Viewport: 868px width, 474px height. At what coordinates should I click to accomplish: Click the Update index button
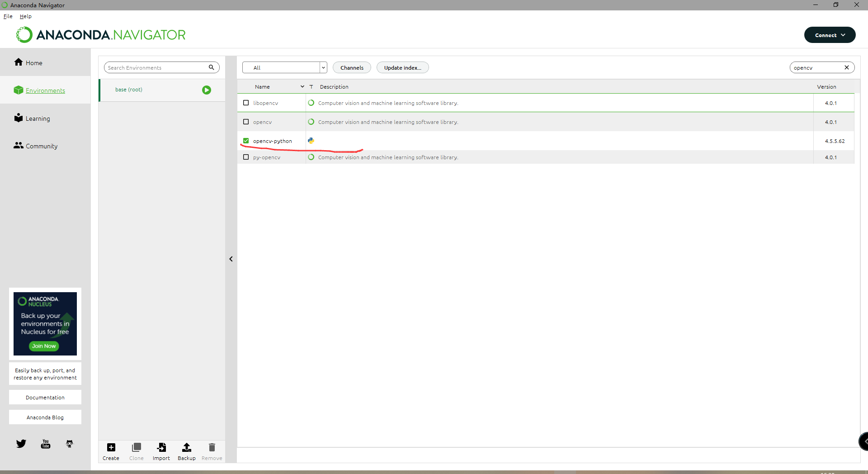pos(402,67)
